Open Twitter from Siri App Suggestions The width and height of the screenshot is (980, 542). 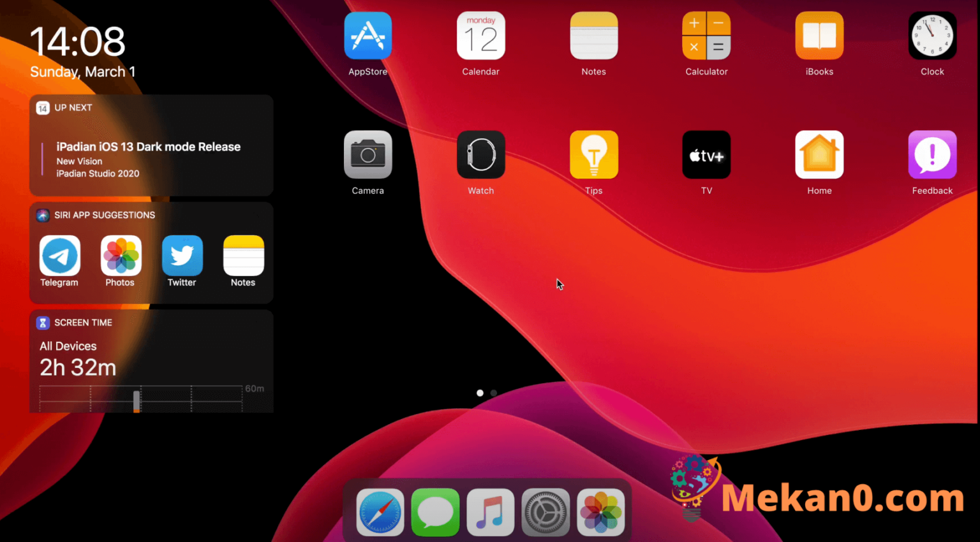pyautogui.click(x=182, y=255)
